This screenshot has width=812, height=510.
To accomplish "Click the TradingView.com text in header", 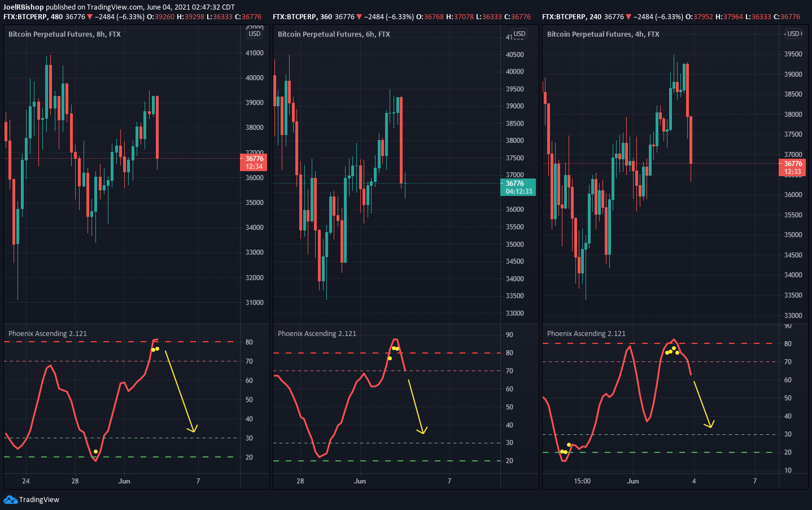I will click(x=115, y=7).
